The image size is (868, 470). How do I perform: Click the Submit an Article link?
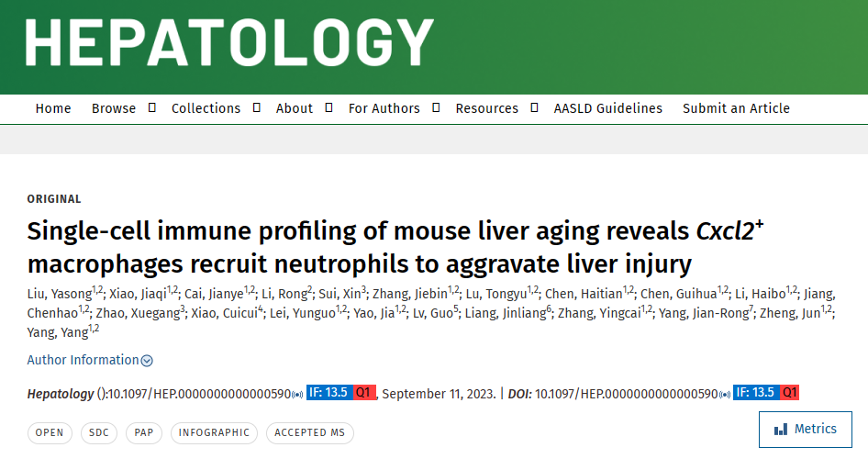pyautogui.click(x=736, y=108)
